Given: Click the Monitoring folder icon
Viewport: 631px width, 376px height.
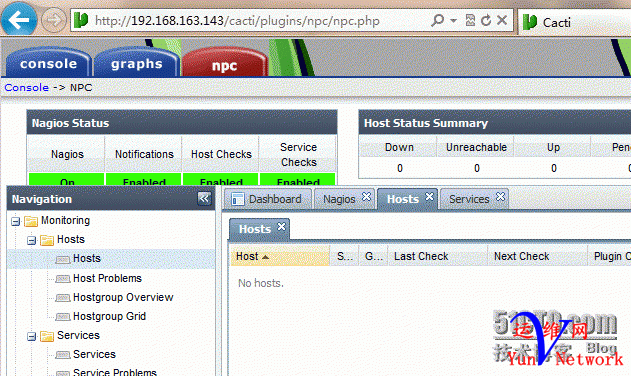Looking at the screenshot, I should click(x=31, y=221).
